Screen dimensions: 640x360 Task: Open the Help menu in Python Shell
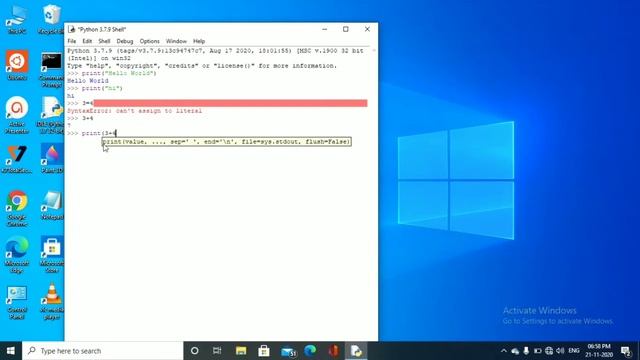point(199,41)
